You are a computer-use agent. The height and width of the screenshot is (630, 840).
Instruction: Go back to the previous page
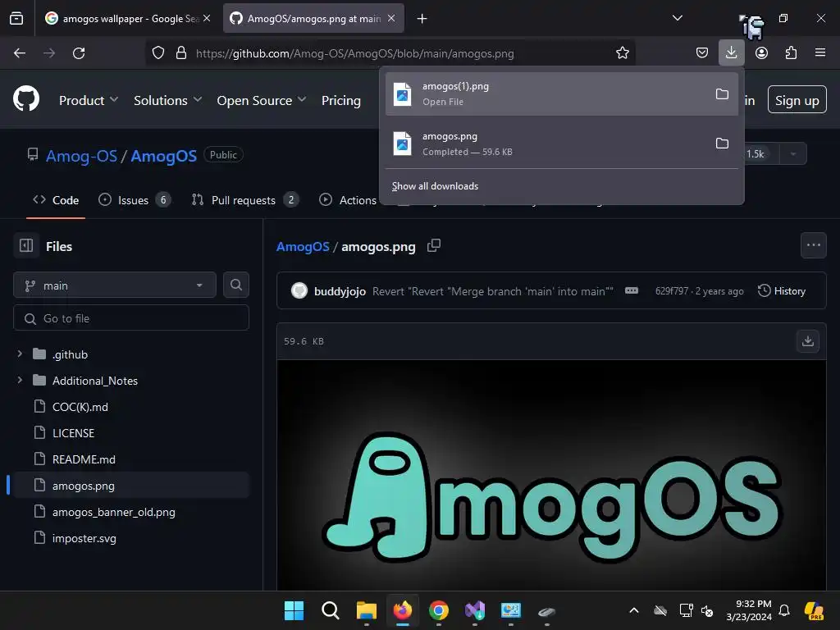pos(20,53)
